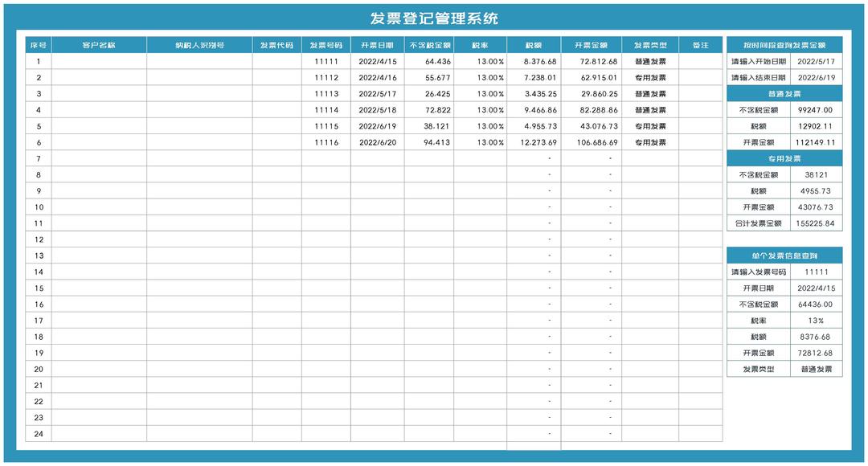Select the 发票号码 column header

coord(326,45)
